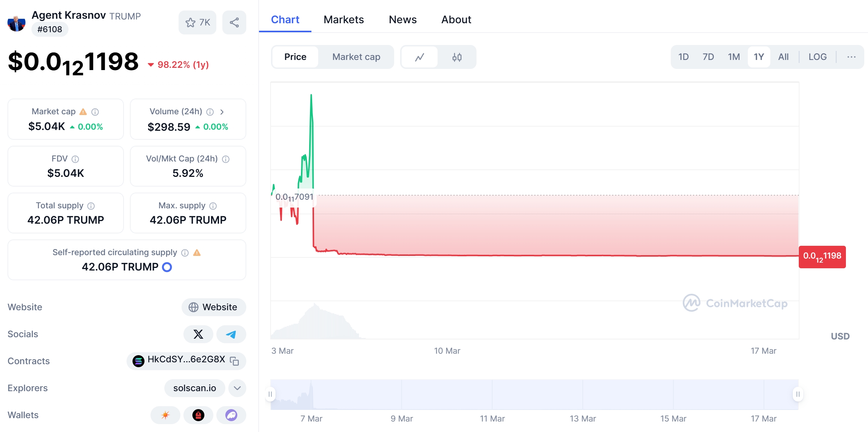Click the Agent Krasnov coin logo
Viewport: 868px width, 432px height.
(x=16, y=23)
